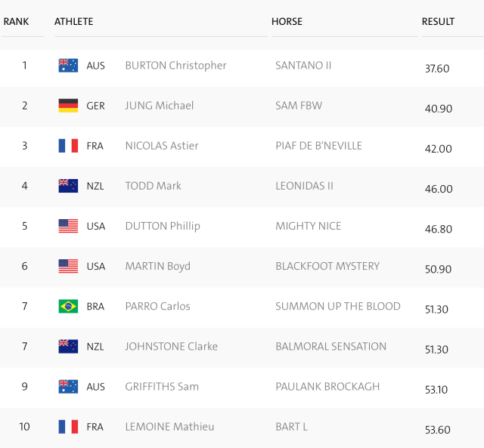This screenshot has height=448, width=484.
Task: Open athlete BURTON Christopher's profile
Action: click(x=175, y=66)
